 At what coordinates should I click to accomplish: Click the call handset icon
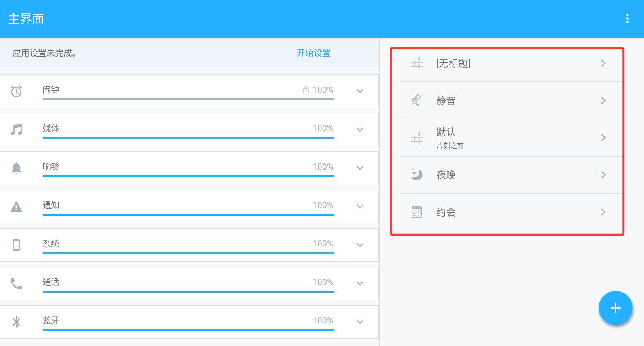pos(16,283)
